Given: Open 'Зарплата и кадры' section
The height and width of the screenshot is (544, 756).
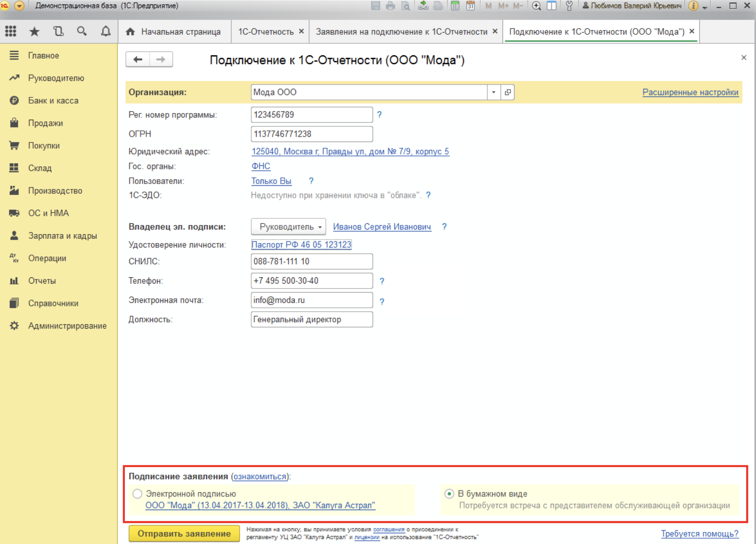Looking at the screenshot, I should click(x=62, y=236).
